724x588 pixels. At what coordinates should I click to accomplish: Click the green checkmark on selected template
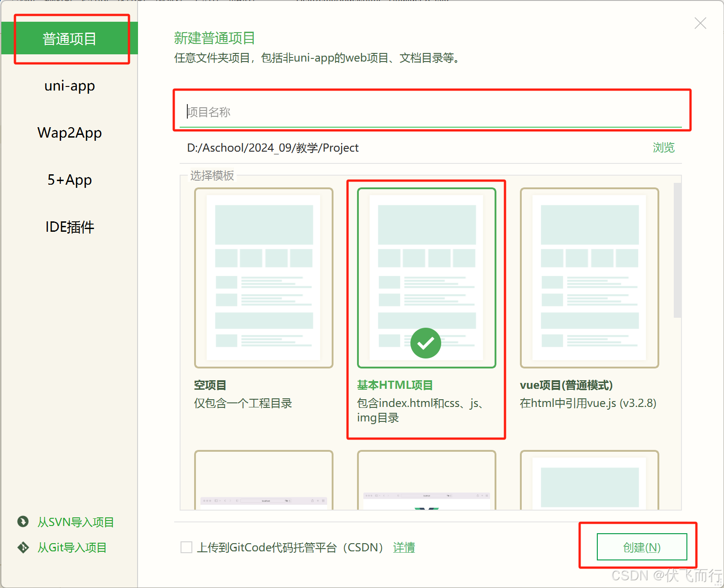(425, 343)
